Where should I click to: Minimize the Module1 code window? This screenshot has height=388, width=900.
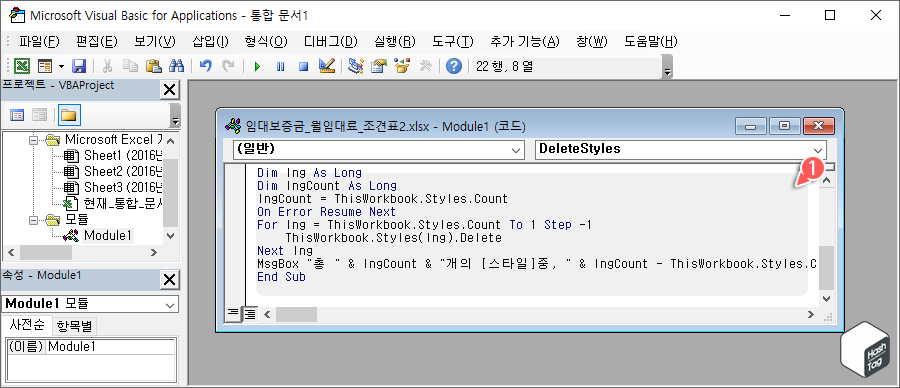coord(750,126)
